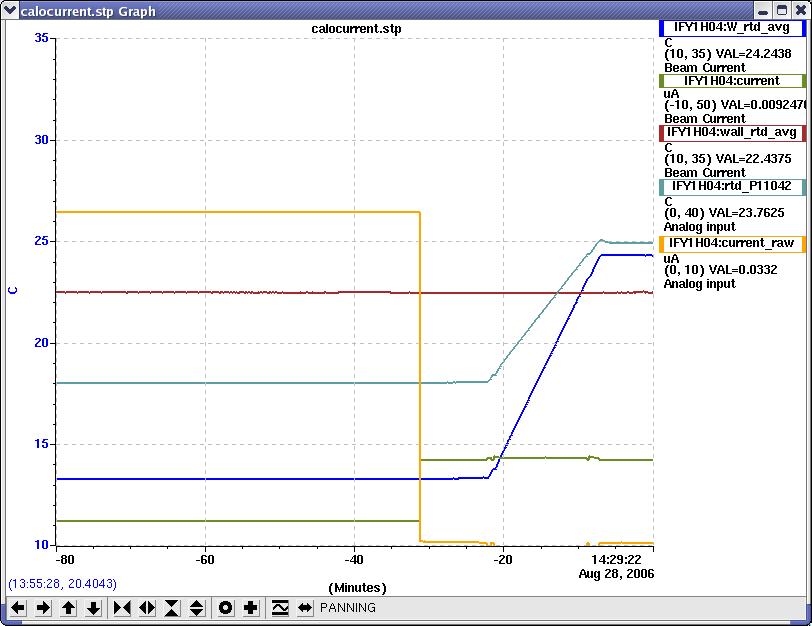Zoom out vertically with the up-down triangles icon

pyautogui.click(x=197, y=607)
